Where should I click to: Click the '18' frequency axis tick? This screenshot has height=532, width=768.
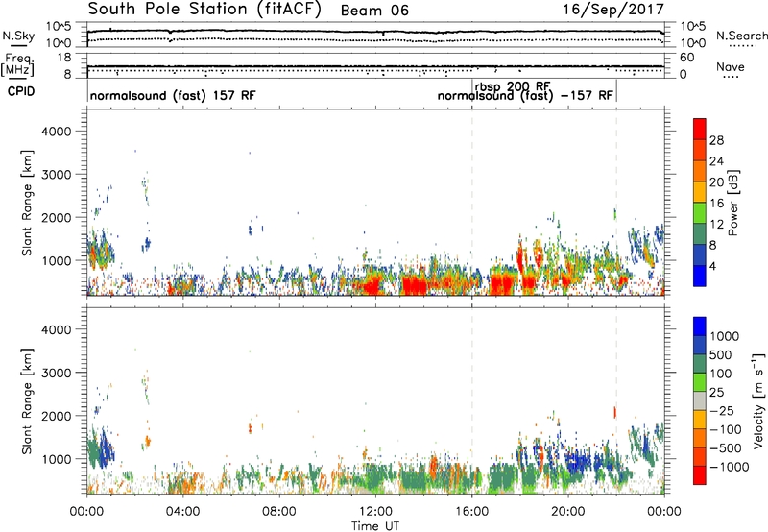[63, 58]
